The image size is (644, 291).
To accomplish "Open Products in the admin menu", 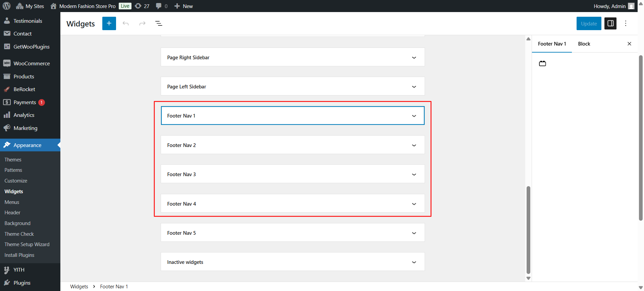I will tap(30, 76).
